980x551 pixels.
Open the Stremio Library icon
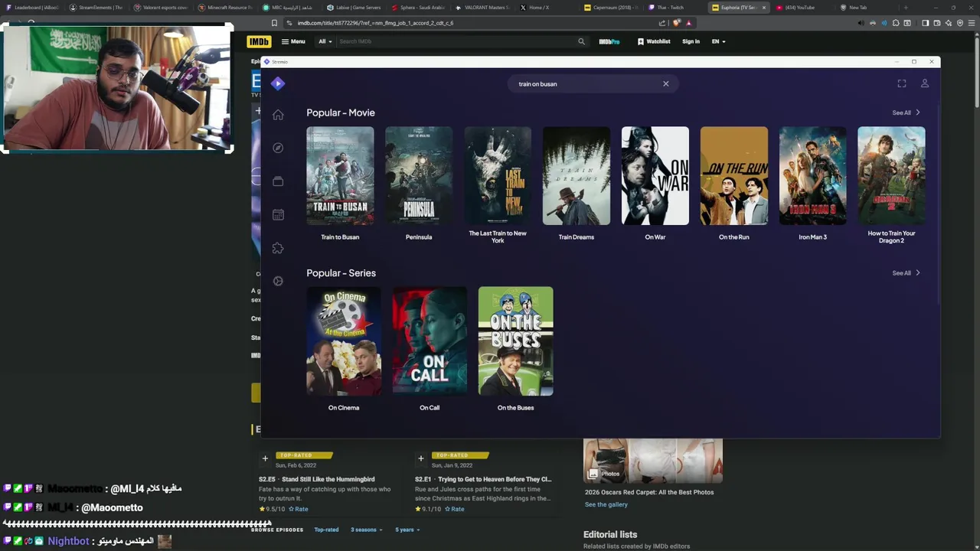coord(278,181)
